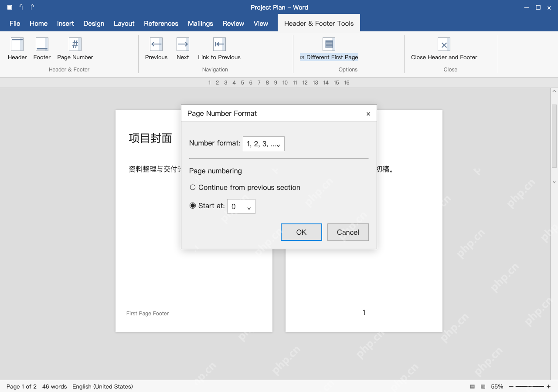The height and width of the screenshot is (392, 558).
Task: Switch to print layout view icon
Action: click(x=473, y=386)
